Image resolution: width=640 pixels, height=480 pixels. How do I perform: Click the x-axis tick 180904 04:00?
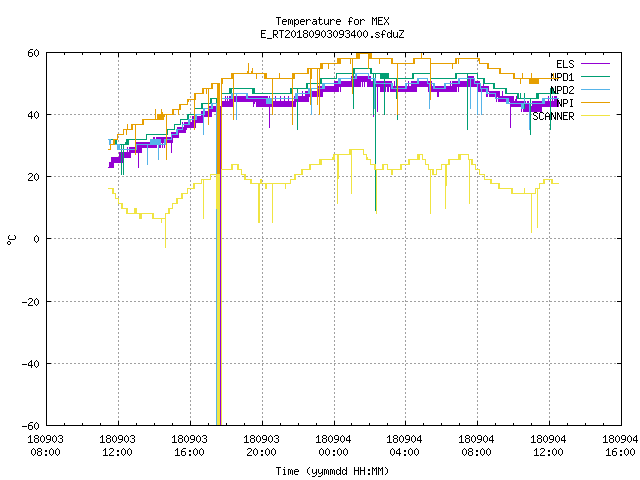click(404, 446)
